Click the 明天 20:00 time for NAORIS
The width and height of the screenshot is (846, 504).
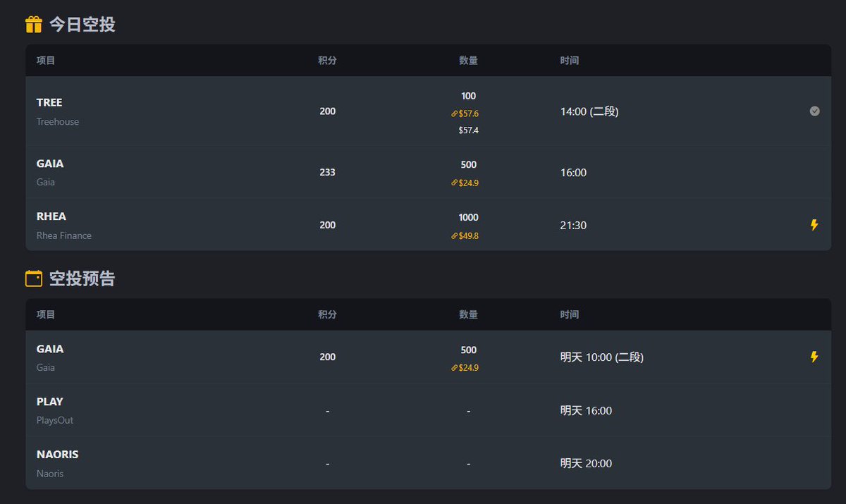tap(586, 463)
